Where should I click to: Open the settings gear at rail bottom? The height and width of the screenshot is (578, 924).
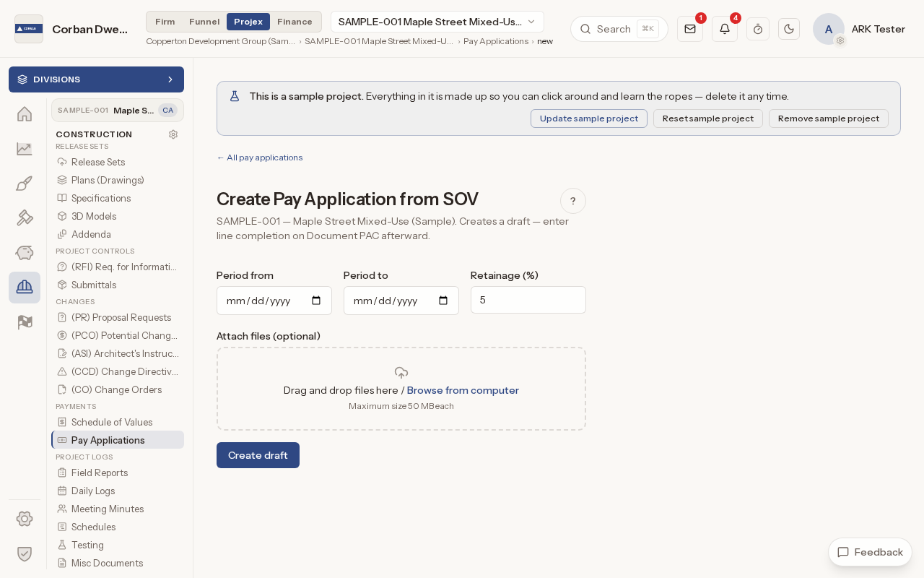25,519
